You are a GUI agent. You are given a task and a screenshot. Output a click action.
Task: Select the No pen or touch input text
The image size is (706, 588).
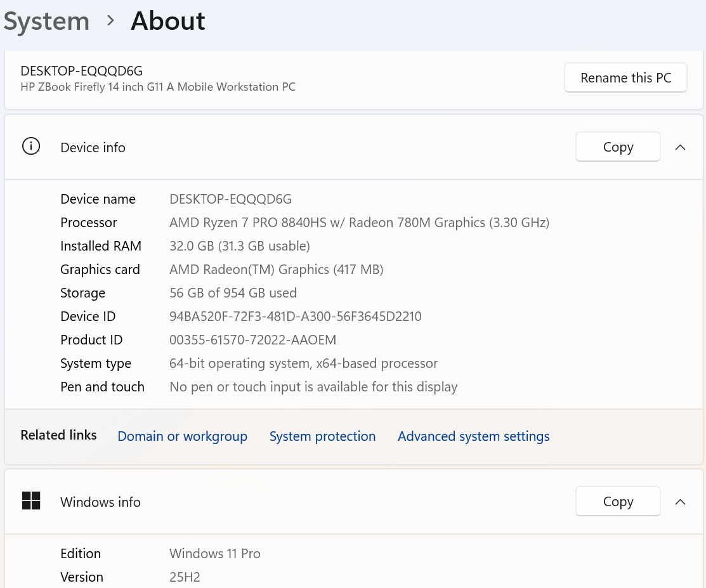click(x=313, y=387)
